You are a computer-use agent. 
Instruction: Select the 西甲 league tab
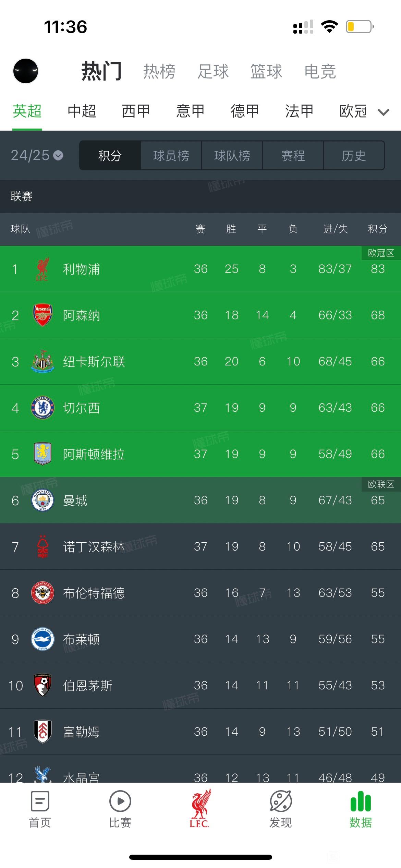(x=136, y=111)
